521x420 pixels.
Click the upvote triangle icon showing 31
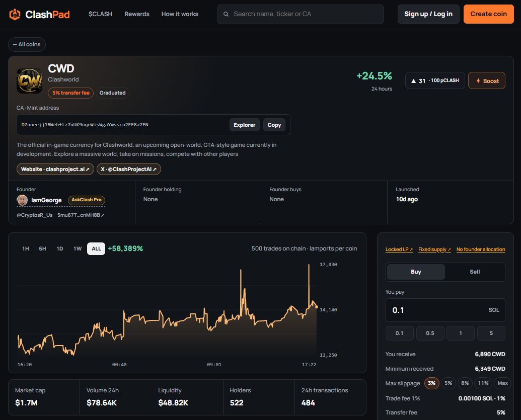413,80
